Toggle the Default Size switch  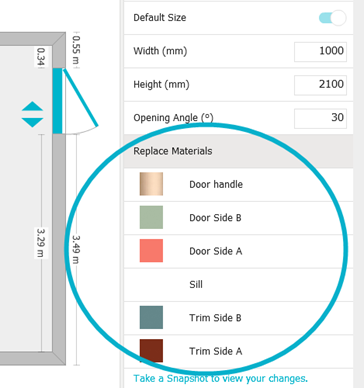pyautogui.click(x=332, y=18)
